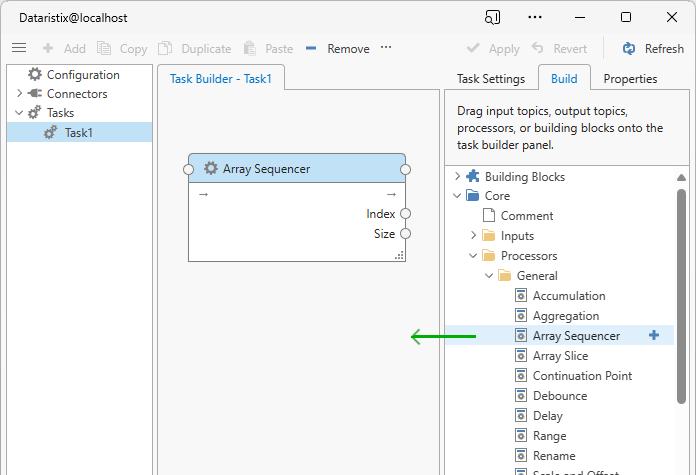
Task: Open the hamburger menu icon
Action: click(x=18, y=48)
